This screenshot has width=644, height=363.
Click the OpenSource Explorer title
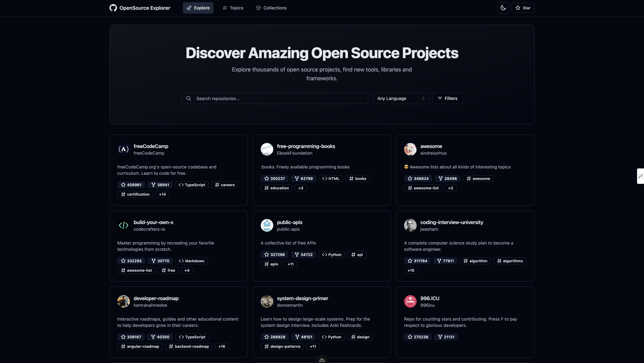click(145, 8)
